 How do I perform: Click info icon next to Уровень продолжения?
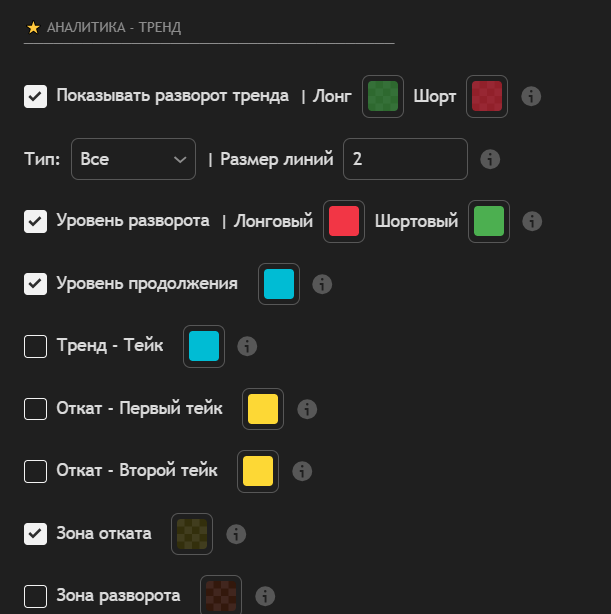[x=322, y=284]
